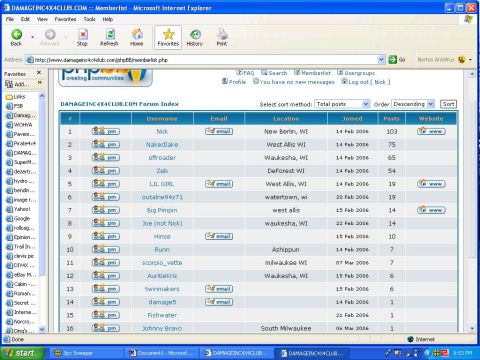
Task: Click the Back toolbar button
Action: [16, 37]
